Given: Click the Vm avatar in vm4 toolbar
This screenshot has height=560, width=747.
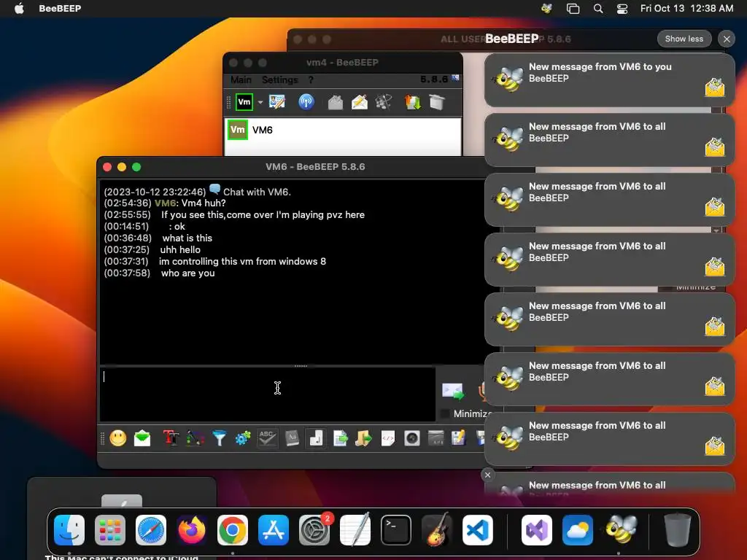Looking at the screenshot, I should pos(244,102).
